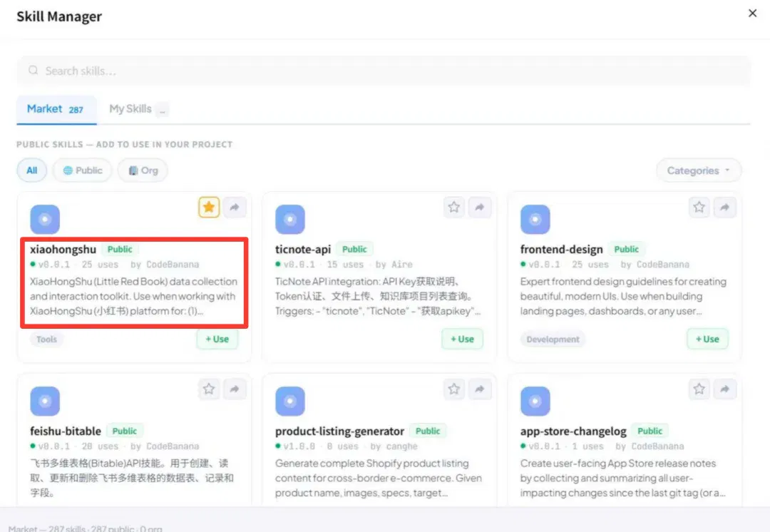Share the product-listing-generator skill

(x=480, y=389)
